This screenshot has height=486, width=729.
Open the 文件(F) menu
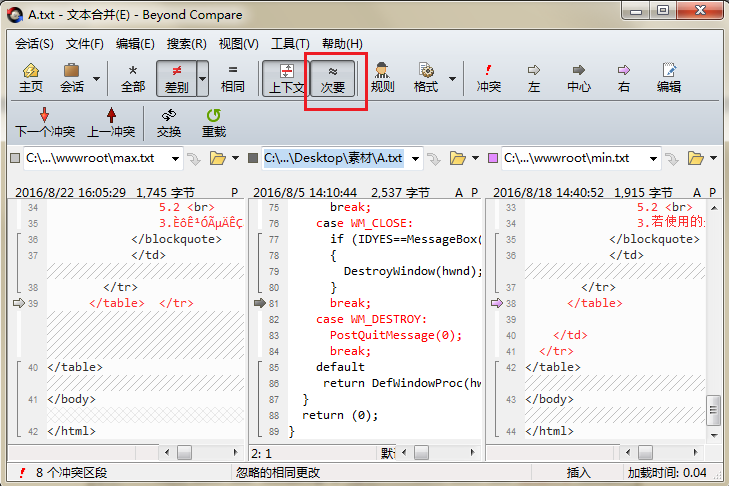coord(85,44)
